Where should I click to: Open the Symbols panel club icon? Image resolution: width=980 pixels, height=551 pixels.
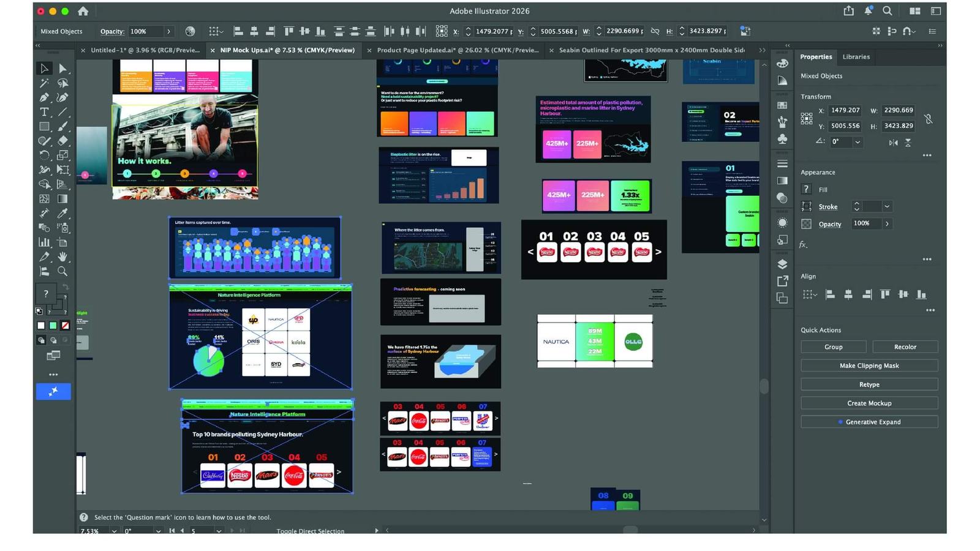[x=782, y=139]
